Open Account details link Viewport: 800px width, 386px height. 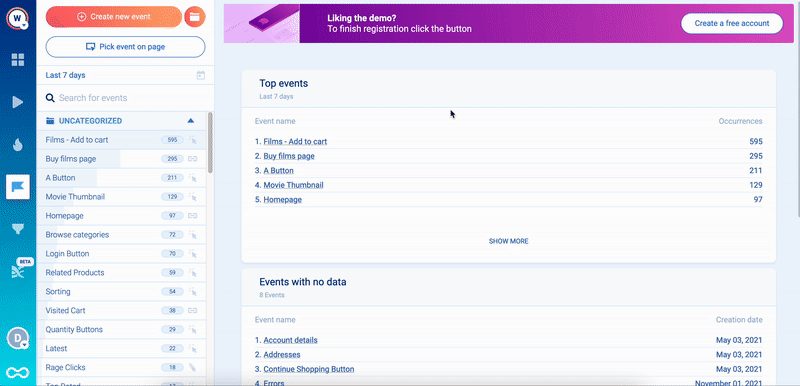pos(290,340)
